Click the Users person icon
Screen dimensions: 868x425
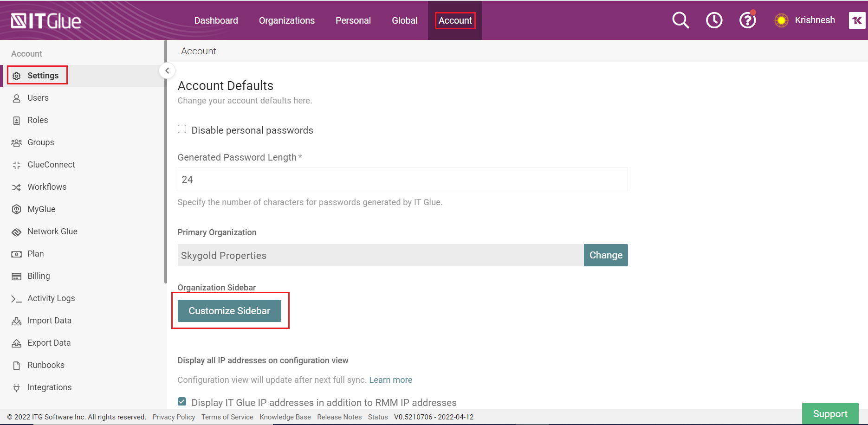click(x=17, y=98)
